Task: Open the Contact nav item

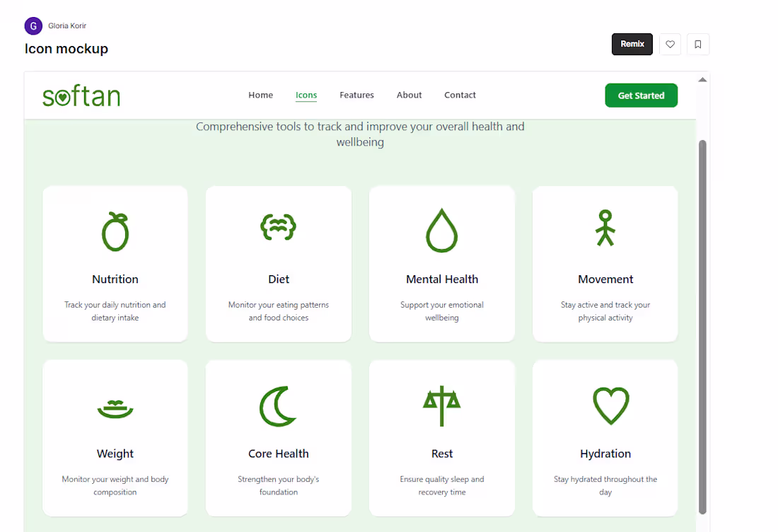Action: click(460, 95)
